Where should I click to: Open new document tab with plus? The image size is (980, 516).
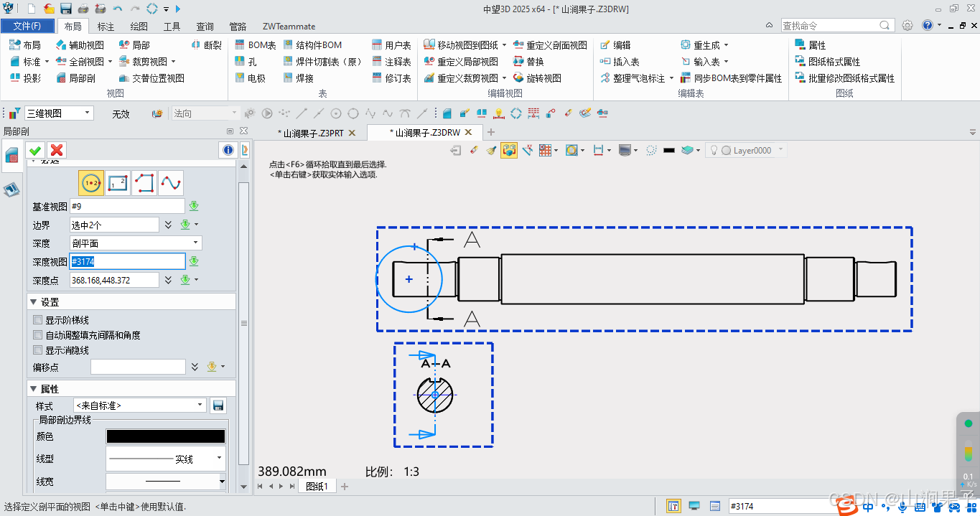click(x=491, y=132)
